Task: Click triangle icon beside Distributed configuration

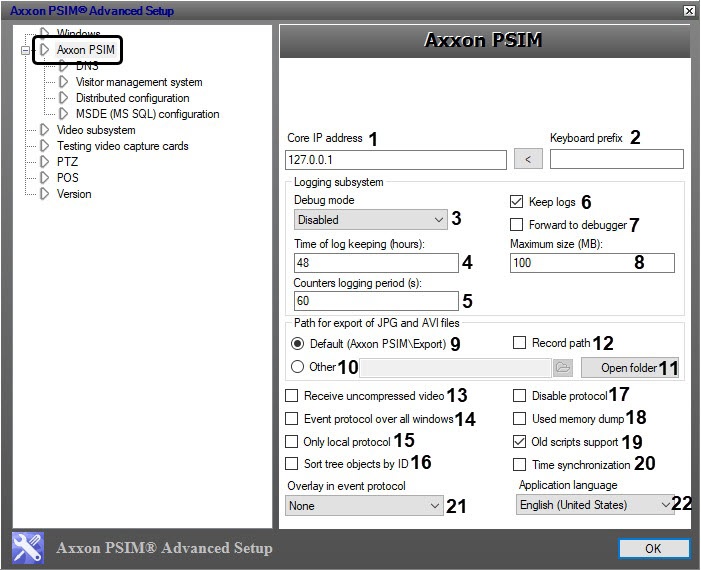Action: pyautogui.click(x=63, y=97)
